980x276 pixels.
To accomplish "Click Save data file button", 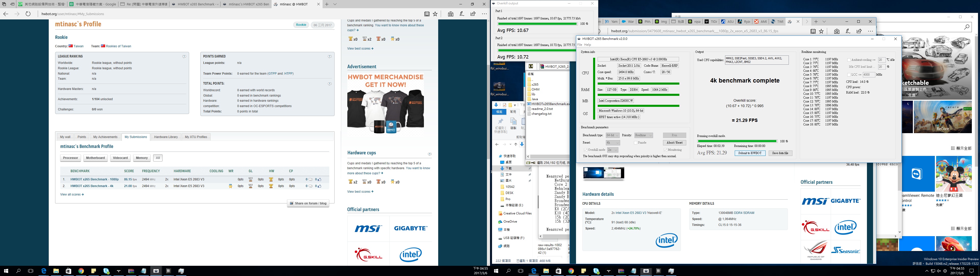I will 780,153.
